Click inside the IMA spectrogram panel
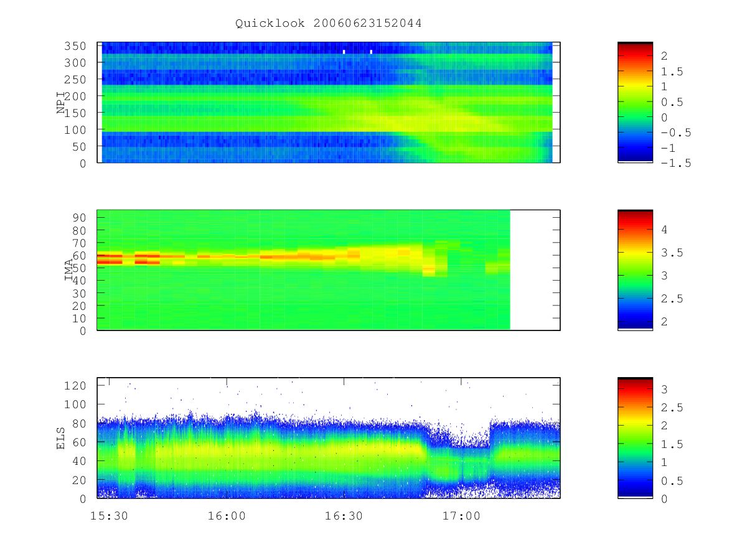Viewport: 747px width, 560px height. point(328,270)
